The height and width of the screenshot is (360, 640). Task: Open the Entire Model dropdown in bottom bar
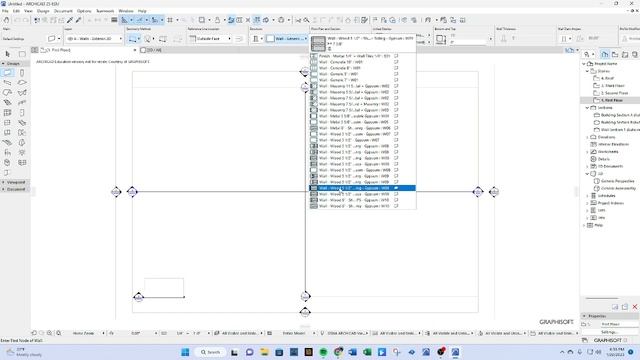297,333
